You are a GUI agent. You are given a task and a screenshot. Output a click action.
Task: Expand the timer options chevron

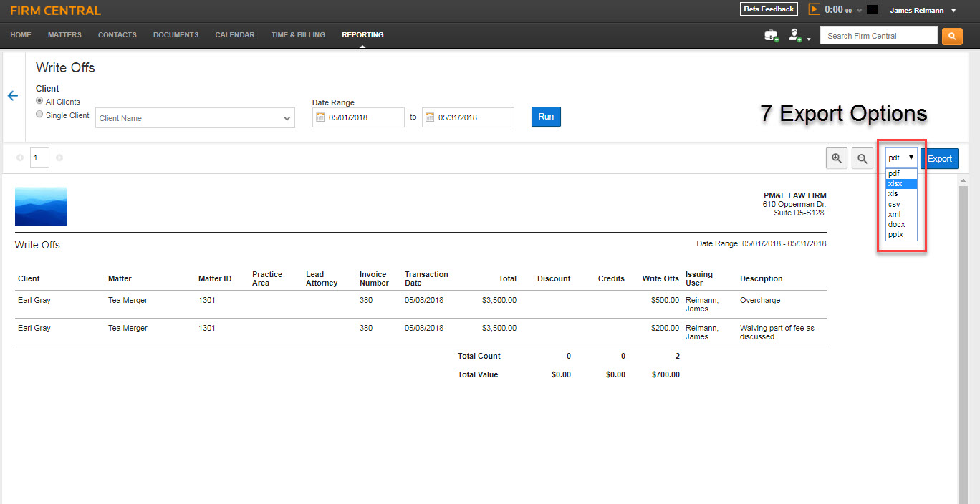pos(859,10)
